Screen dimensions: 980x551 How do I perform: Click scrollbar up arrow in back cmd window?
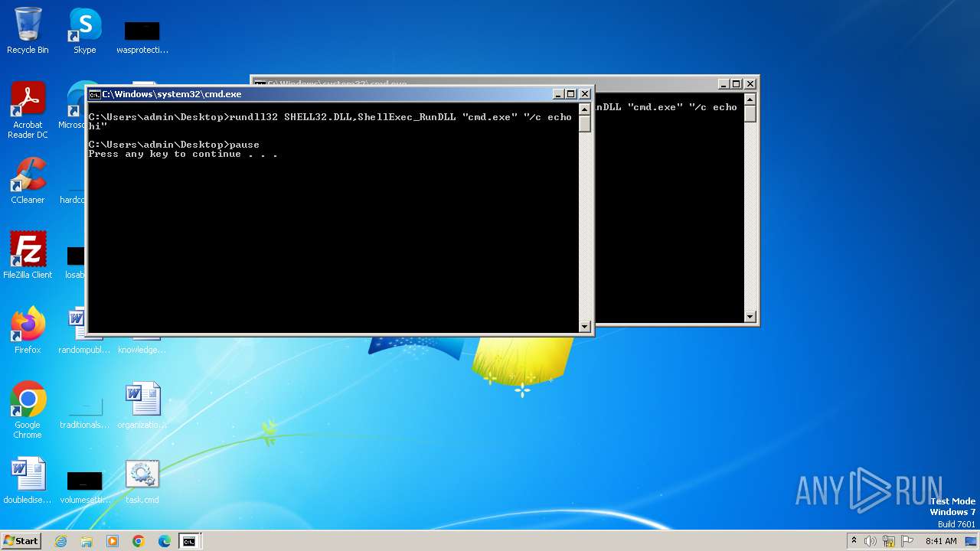point(750,99)
